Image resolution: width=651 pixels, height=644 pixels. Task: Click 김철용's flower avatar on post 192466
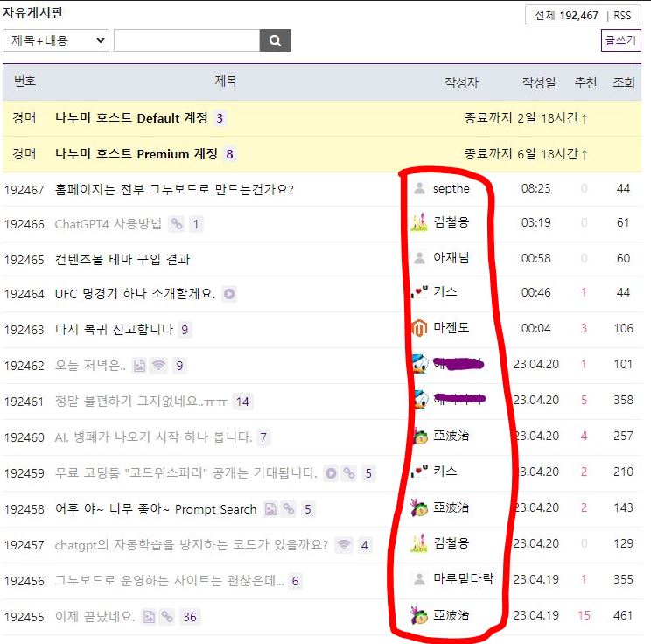pos(419,222)
